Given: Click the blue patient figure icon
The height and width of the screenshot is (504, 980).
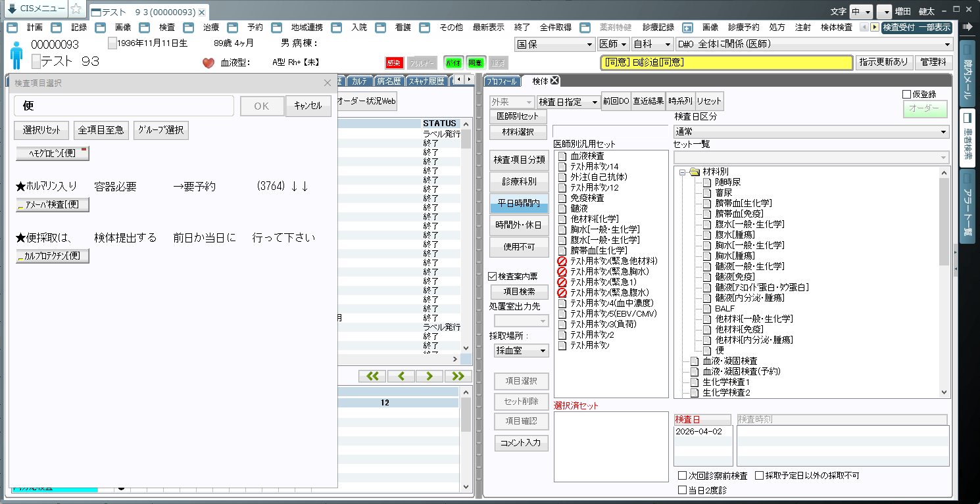Looking at the screenshot, I should point(16,55).
